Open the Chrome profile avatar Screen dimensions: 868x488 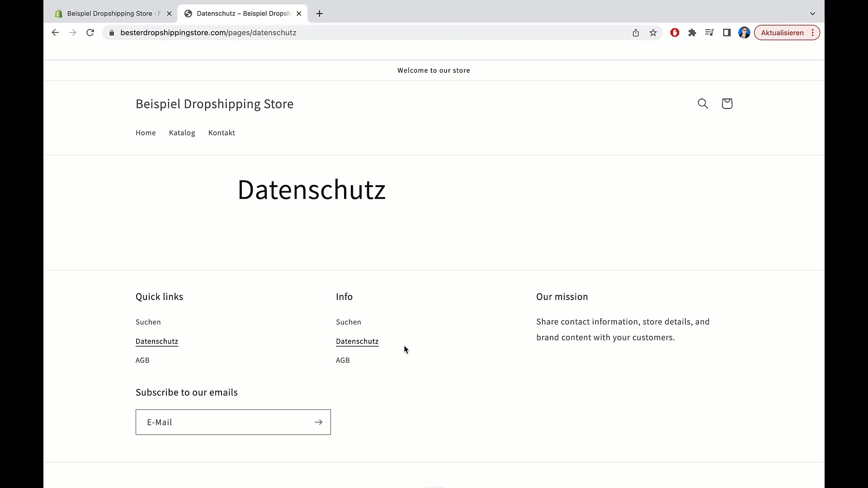744,33
